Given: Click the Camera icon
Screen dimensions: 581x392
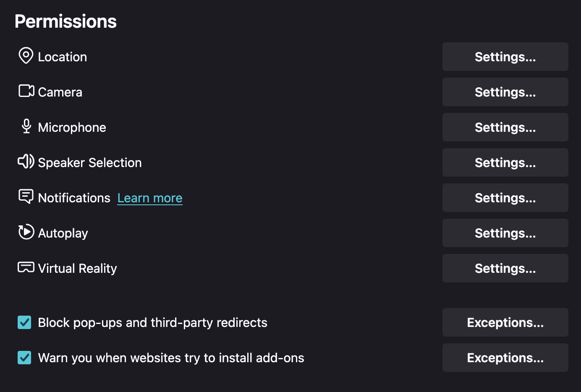Looking at the screenshot, I should 26,91.
